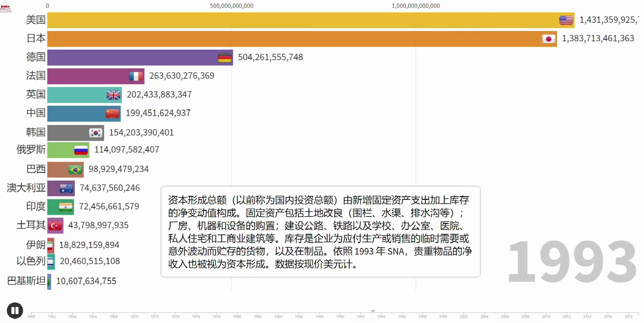Click the channel logo in top-left corner
The width and height of the screenshot is (644, 323).
(6, 7)
